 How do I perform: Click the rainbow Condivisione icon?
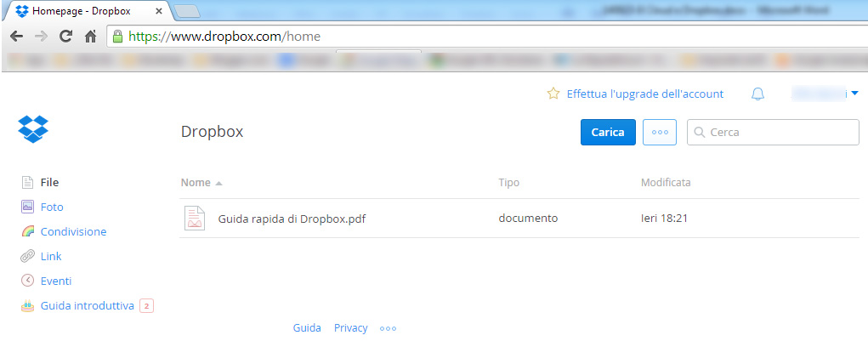click(x=27, y=231)
